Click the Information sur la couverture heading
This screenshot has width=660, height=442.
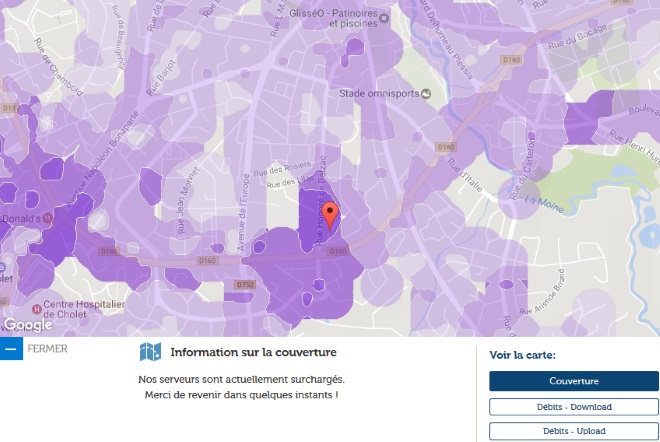253,352
